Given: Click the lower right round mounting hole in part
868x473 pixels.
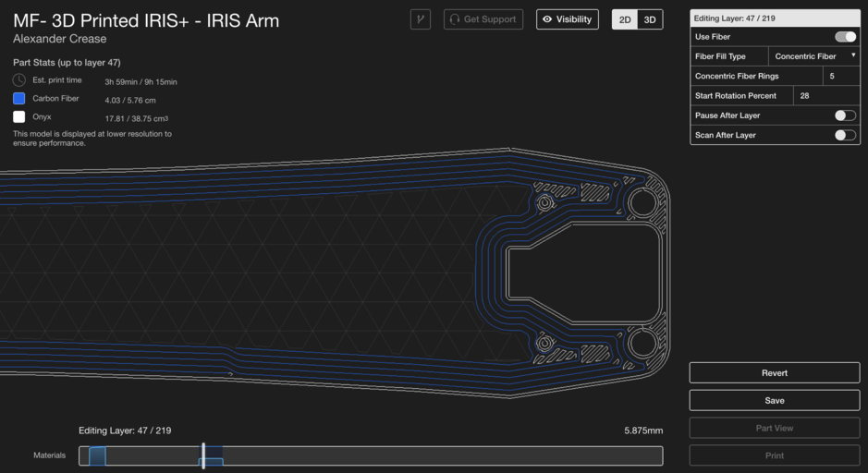Looking at the screenshot, I should click(x=642, y=343).
